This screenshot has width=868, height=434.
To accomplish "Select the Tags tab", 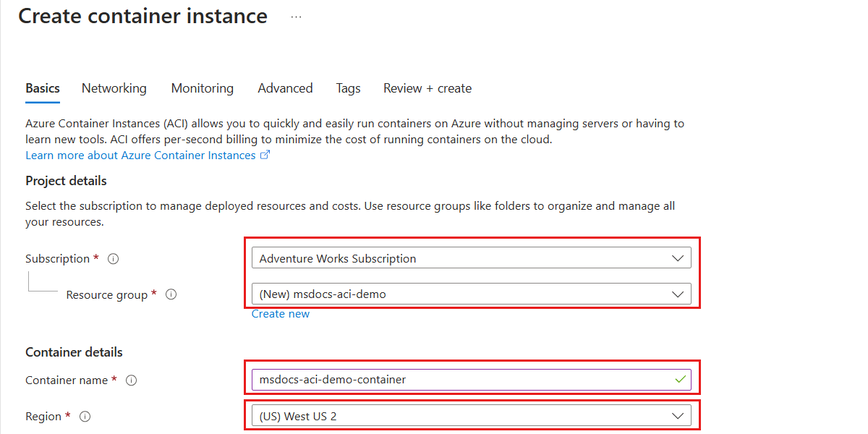I will tap(348, 88).
